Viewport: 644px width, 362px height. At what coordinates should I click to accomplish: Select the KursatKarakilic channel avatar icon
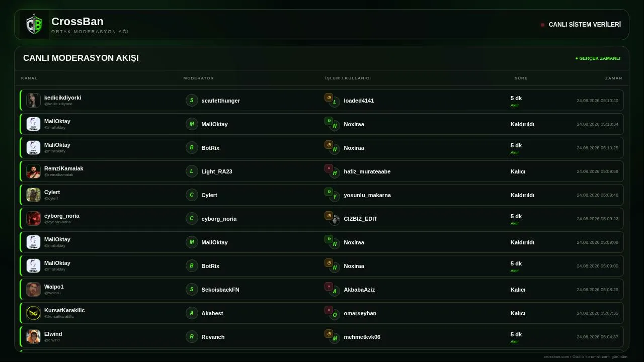(x=33, y=313)
